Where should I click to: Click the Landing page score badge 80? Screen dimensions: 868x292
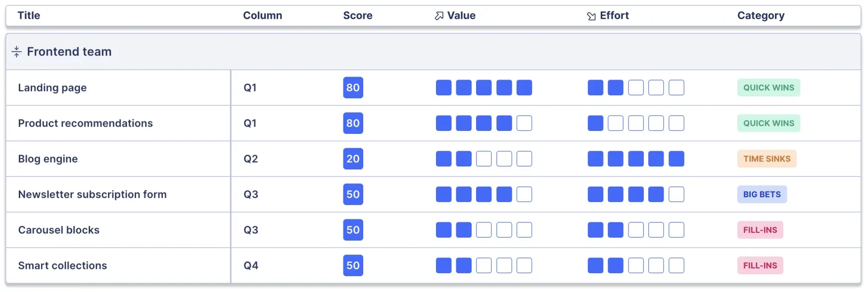point(353,87)
